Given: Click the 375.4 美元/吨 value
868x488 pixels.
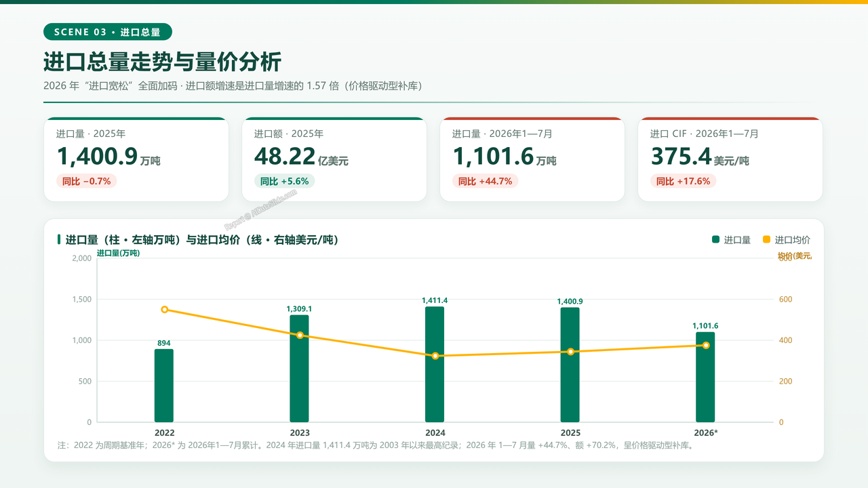Looking at the screenshot, I should (x=700, y=157).
